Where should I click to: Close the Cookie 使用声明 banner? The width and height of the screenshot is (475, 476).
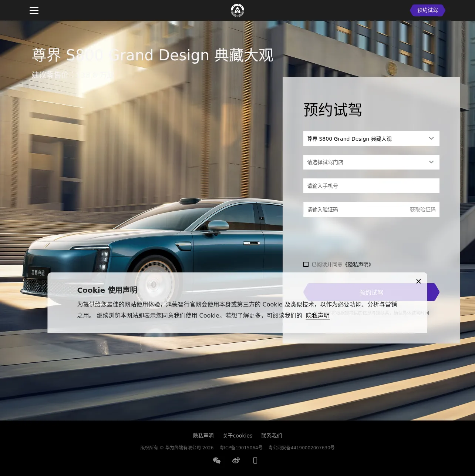click(x=418, y=281)
